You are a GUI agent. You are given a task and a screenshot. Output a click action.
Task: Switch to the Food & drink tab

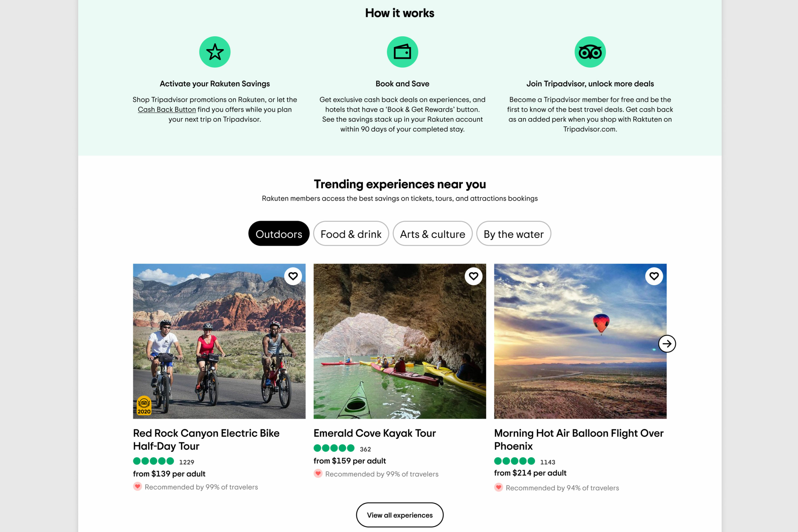[x=351, y=233]
